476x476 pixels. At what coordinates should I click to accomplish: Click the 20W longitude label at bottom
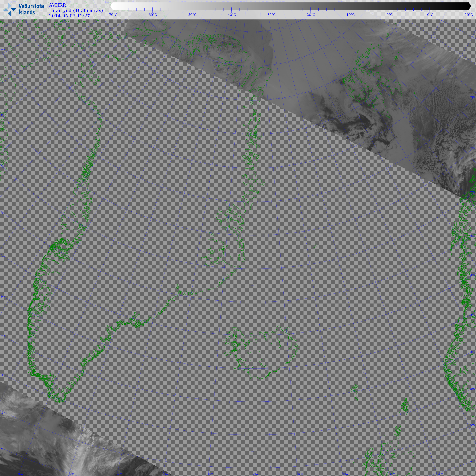(x=256, y=474)
